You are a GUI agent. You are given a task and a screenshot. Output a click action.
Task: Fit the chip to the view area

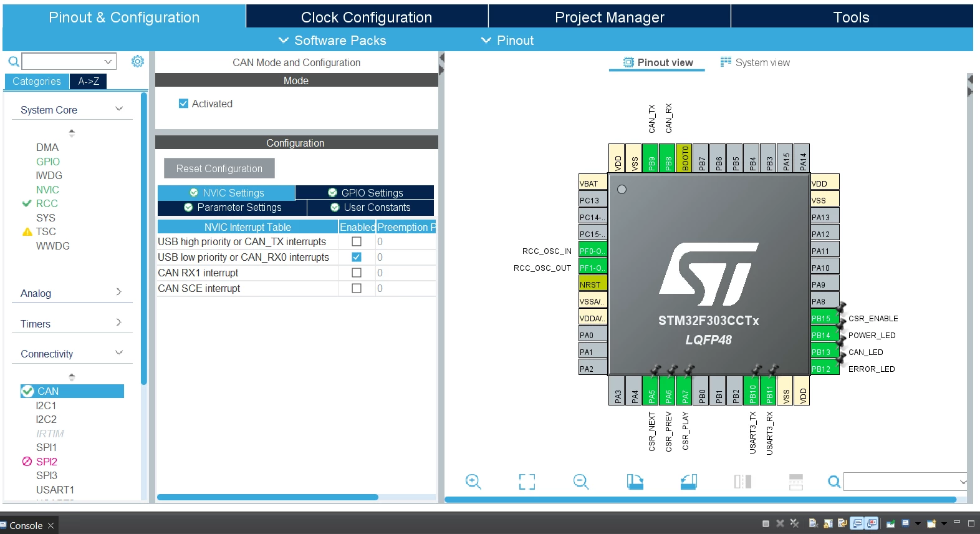tap(527, 482)
